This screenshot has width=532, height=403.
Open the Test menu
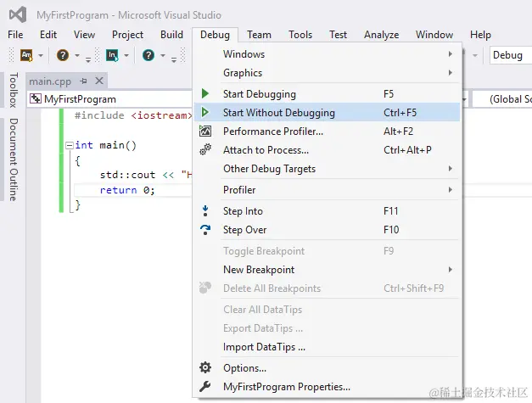pos(338,35)
